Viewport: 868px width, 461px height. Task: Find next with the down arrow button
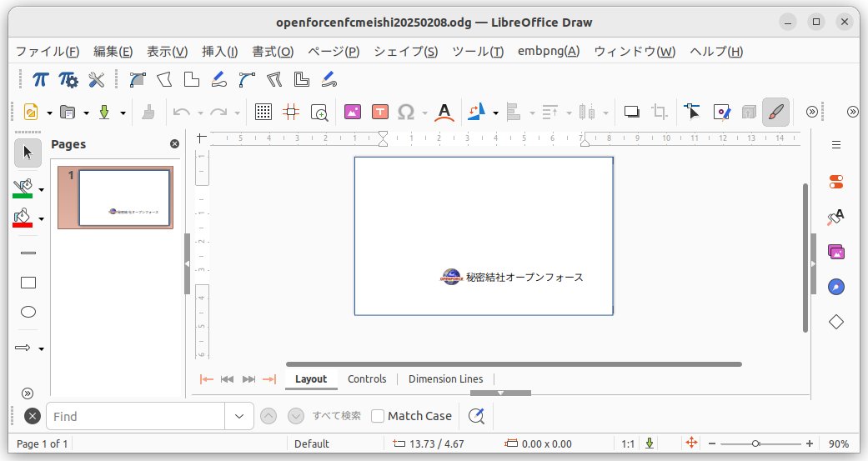296,416
